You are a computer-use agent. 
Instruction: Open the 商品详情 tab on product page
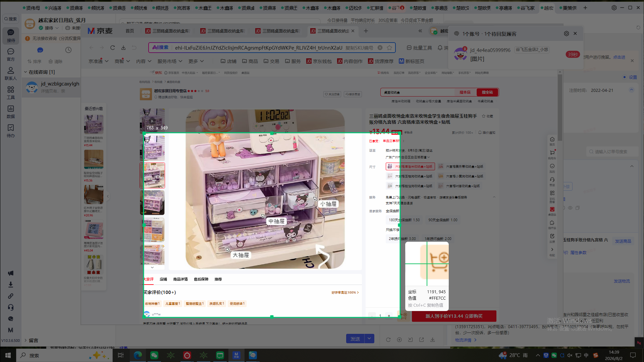coord(180,279)
